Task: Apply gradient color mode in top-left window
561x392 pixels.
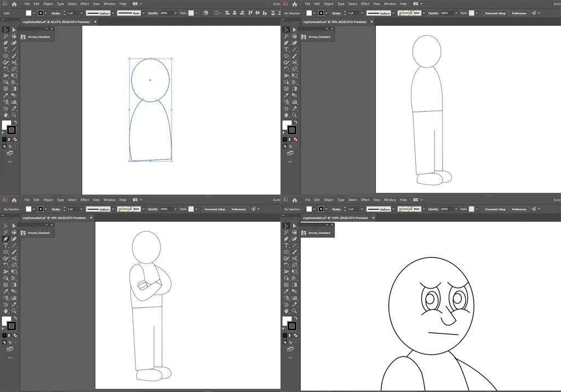Action: pyautogui.click(x=10, y=140)
